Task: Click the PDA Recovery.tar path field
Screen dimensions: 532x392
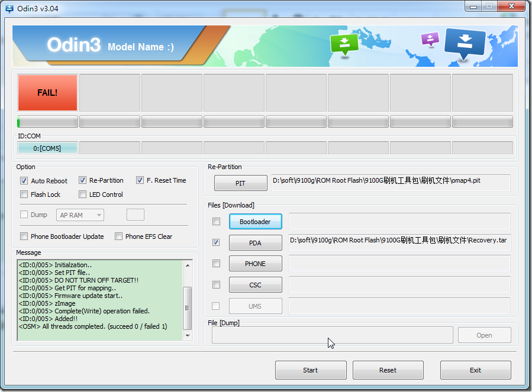Action: click(x=399, y=242)
